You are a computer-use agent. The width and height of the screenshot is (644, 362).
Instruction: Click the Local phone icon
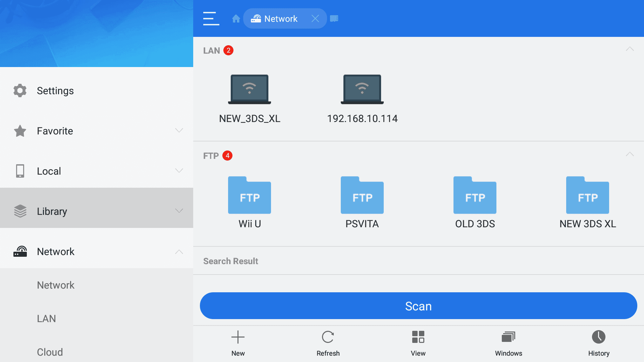tap(20, 171)
